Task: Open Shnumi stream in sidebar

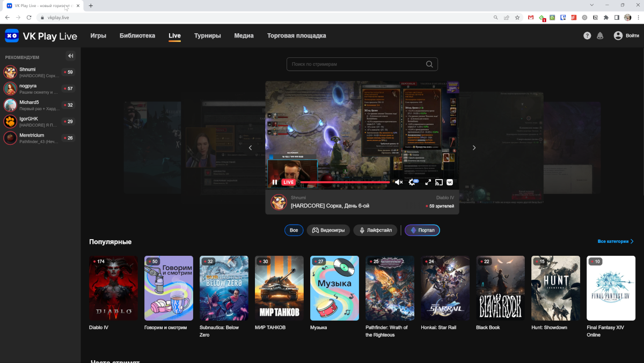Action: 40,72
